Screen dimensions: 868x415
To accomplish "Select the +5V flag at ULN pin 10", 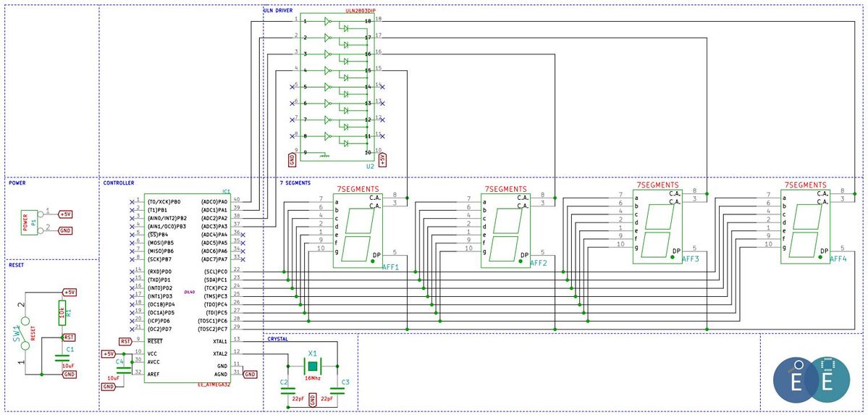I will 382,161.
